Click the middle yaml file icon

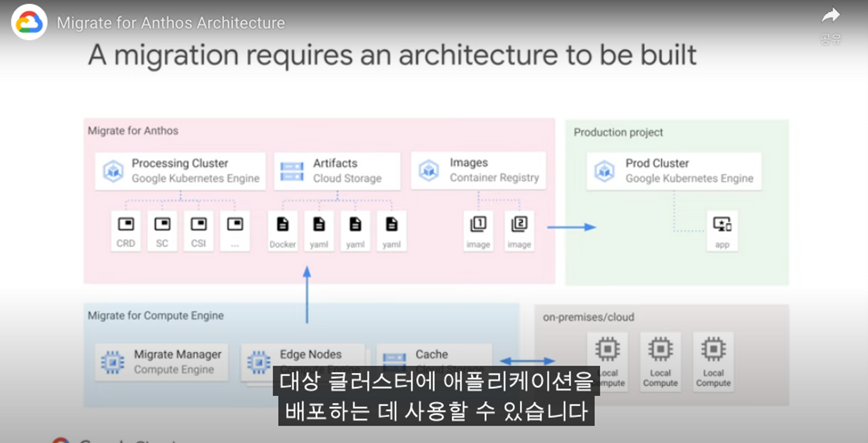[x=355, y=224]
